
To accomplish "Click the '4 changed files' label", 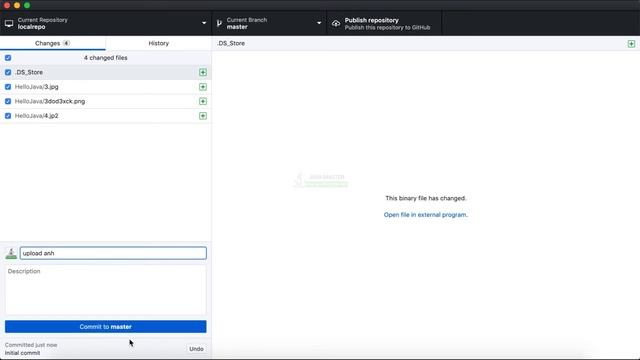I will [x=106, y=58].
